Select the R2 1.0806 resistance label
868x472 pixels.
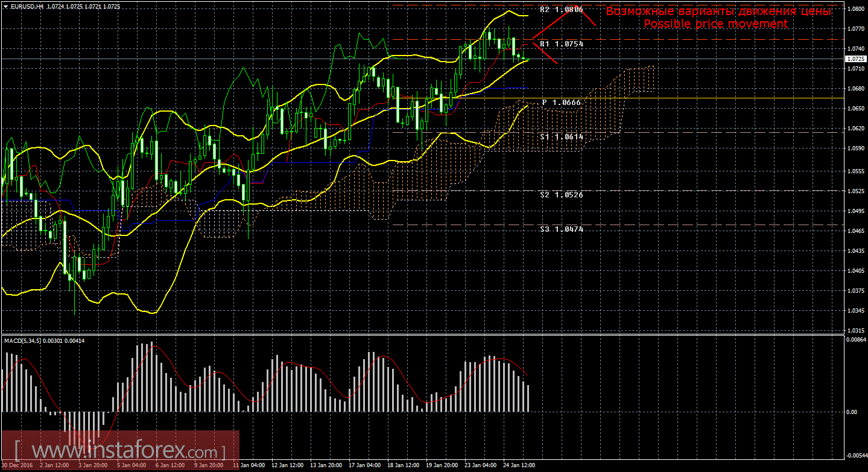(x=561, y=10)
